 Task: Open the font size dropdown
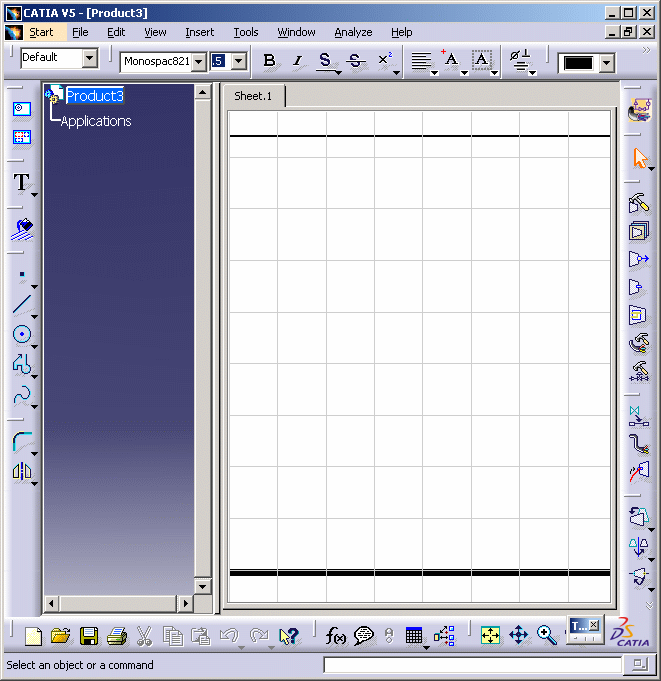click(238, 62)
